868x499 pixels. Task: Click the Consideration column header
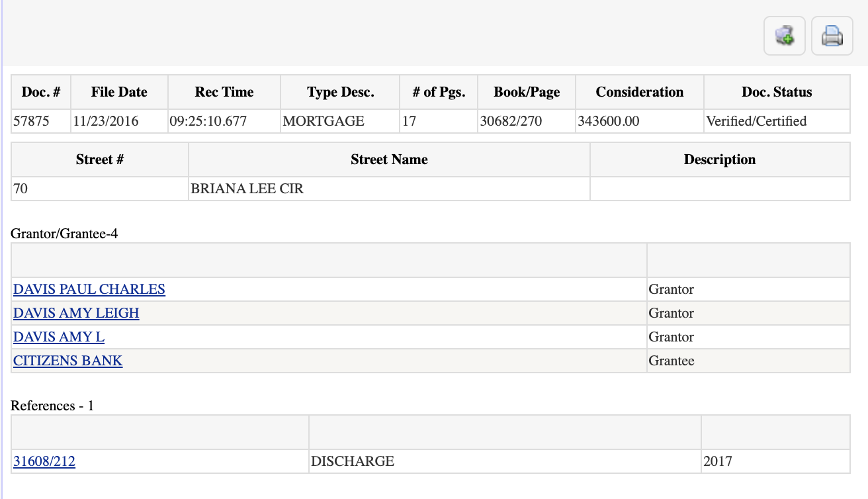tap(639, 92)
